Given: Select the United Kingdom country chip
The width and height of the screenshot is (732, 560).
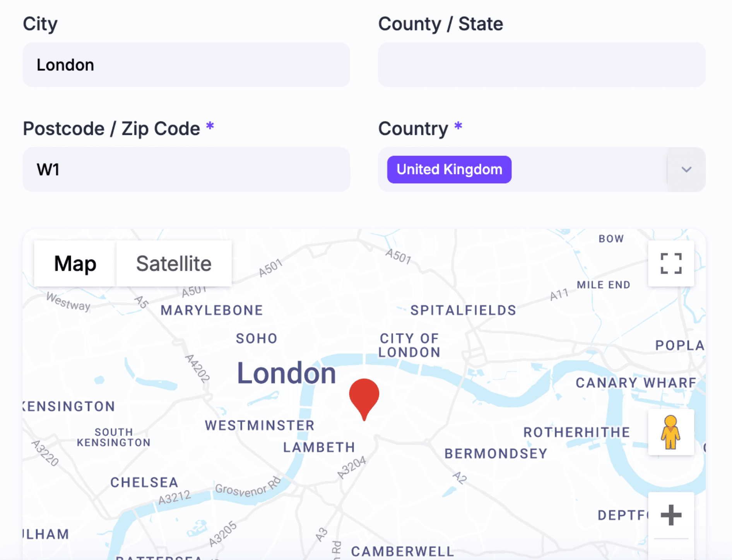Looking at the screenshot, I should (449, 169).
